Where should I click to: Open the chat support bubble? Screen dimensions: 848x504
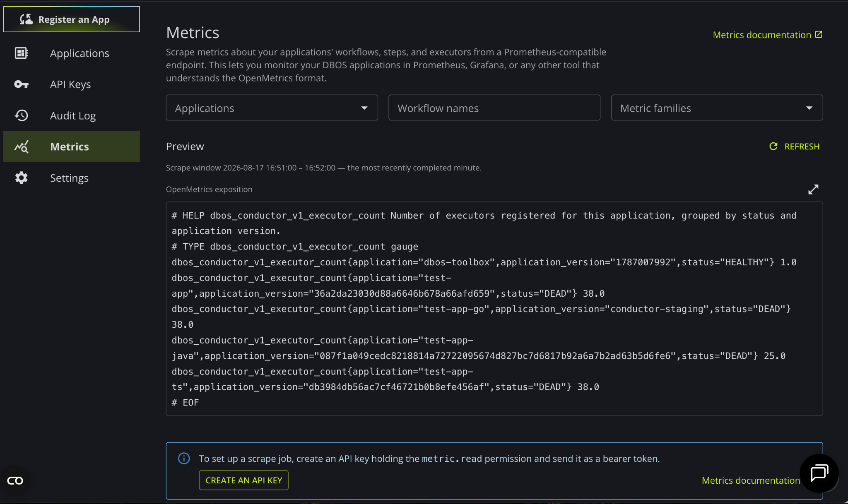819,473
